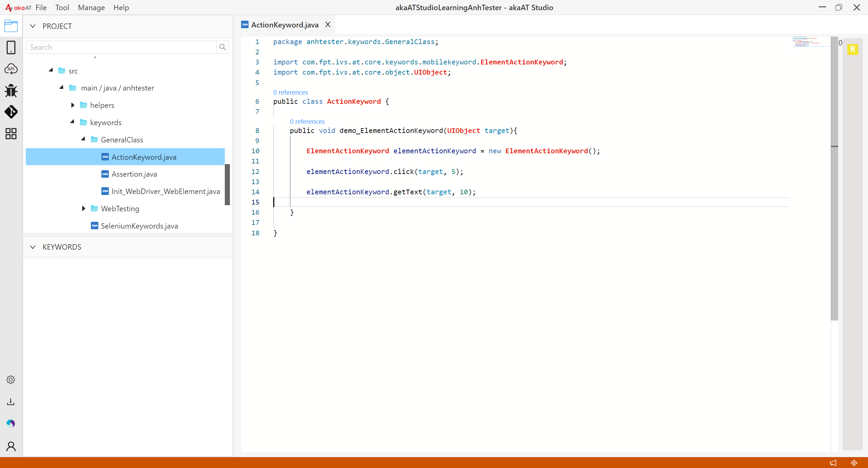
Task: Collapse the PROJECT panel chevron
Action: (x=33, y=26)
